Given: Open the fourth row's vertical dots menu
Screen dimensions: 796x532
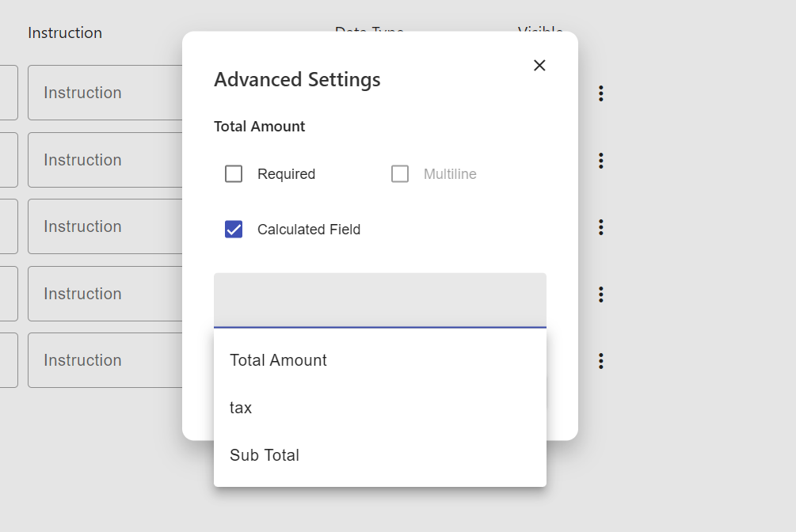Looking at the screenshot, I should [600, 294].
